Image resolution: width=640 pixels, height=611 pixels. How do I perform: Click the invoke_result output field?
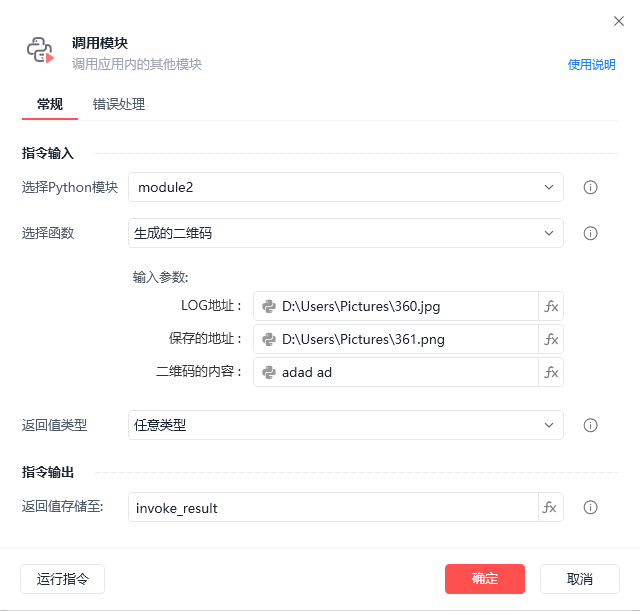click(x=333, y=507)
